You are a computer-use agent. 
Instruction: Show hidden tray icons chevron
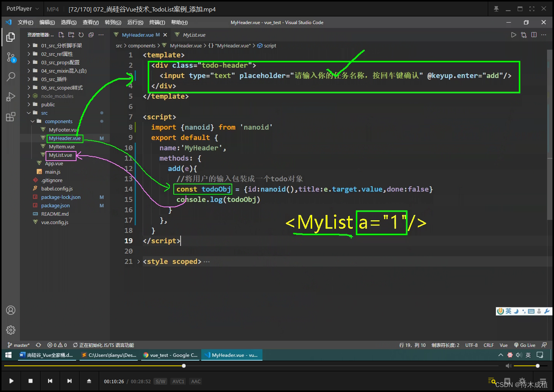click(x=500, y=355)
